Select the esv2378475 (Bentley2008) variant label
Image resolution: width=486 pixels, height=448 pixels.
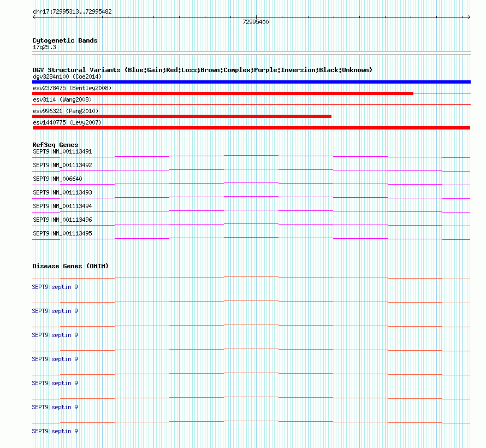(72, 88)
